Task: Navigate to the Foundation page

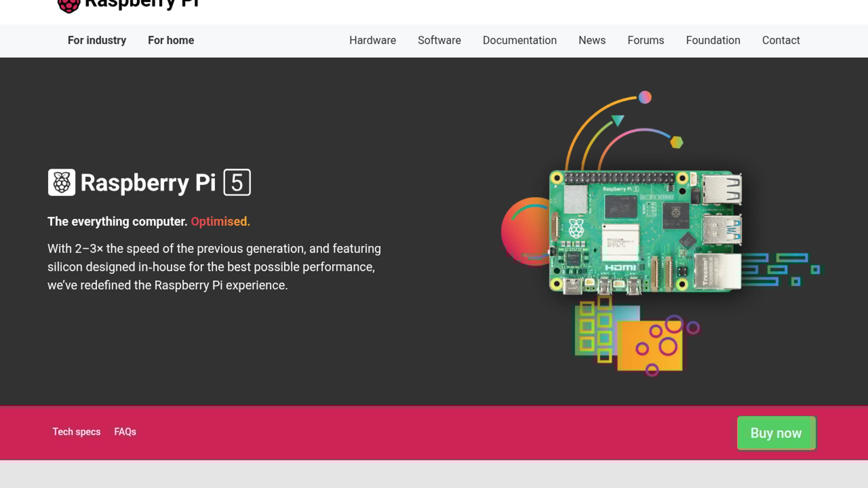Action: (713, 41)
